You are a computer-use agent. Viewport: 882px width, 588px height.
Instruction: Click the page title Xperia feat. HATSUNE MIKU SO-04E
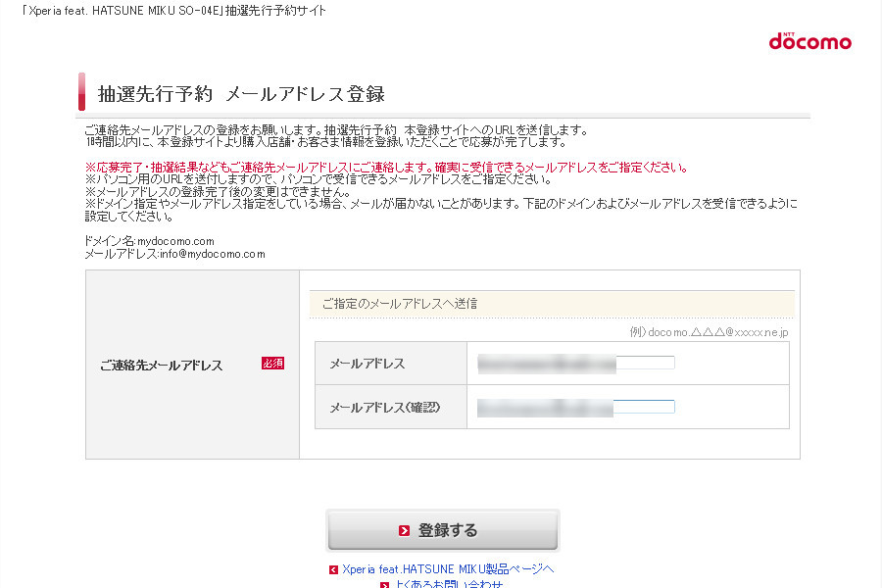173,11
